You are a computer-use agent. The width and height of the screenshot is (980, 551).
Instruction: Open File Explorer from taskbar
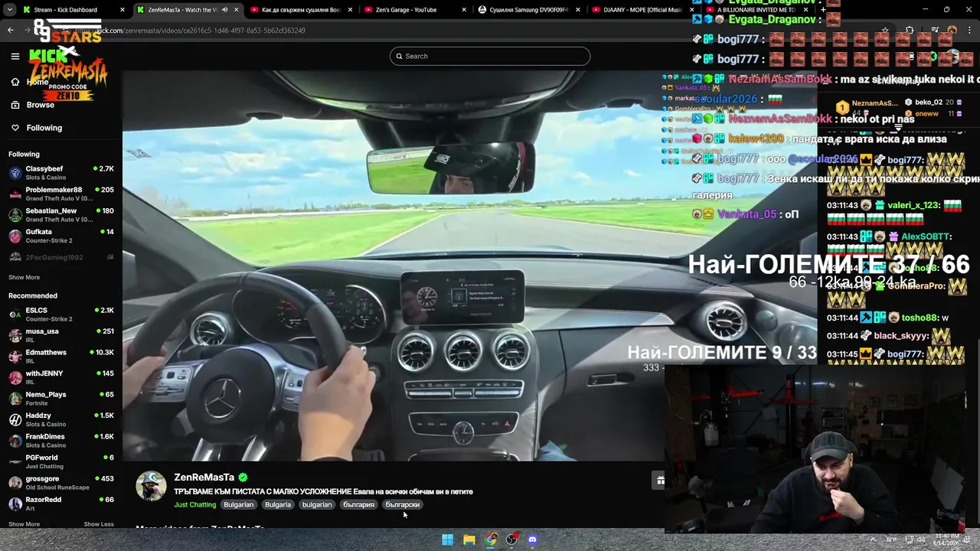click(x=469, y=540)
